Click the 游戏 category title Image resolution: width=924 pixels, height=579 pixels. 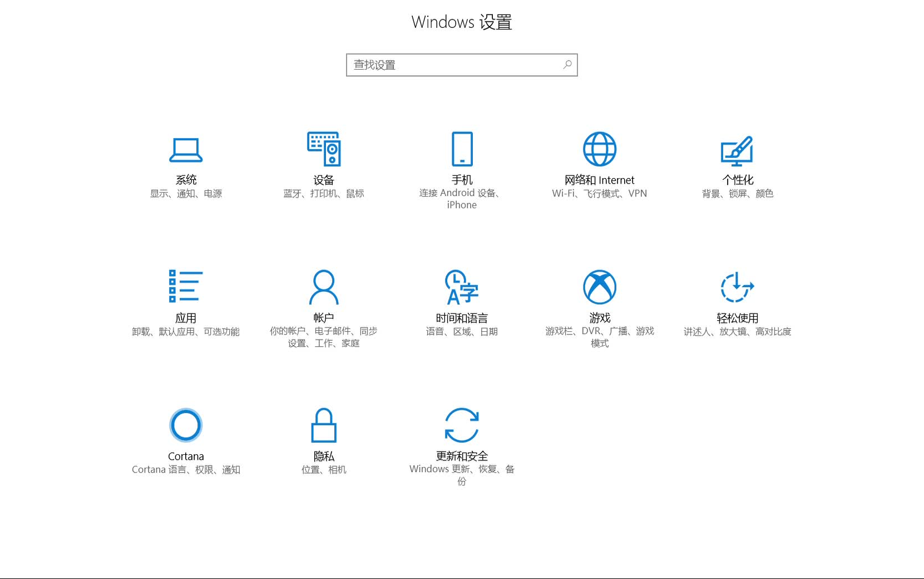(x=600, y=318)
